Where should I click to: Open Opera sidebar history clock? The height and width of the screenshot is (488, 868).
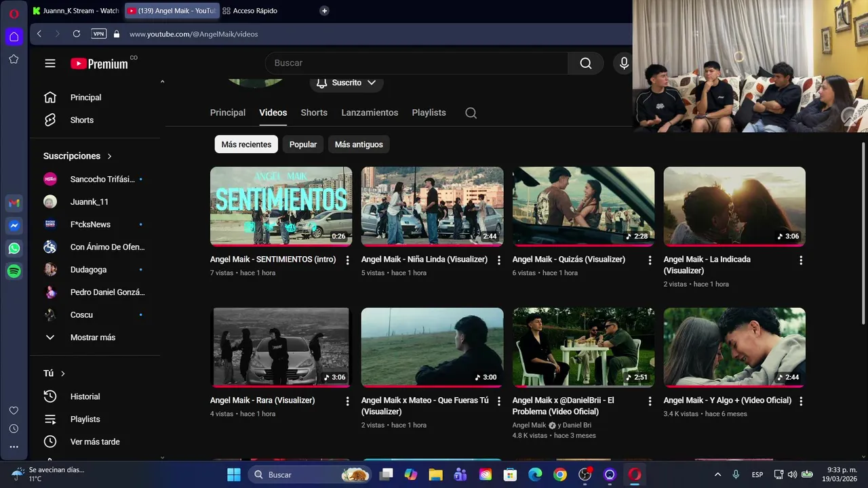coord(14,429)
